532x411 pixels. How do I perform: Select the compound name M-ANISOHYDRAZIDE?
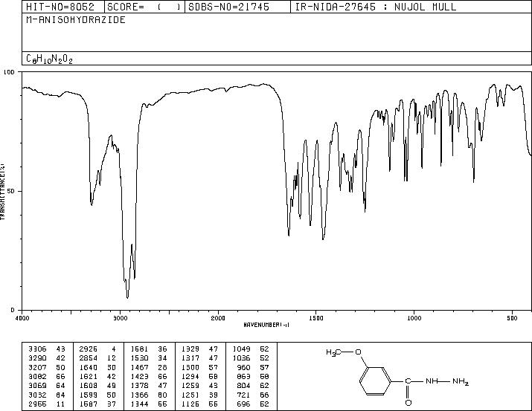coord(76,20)
